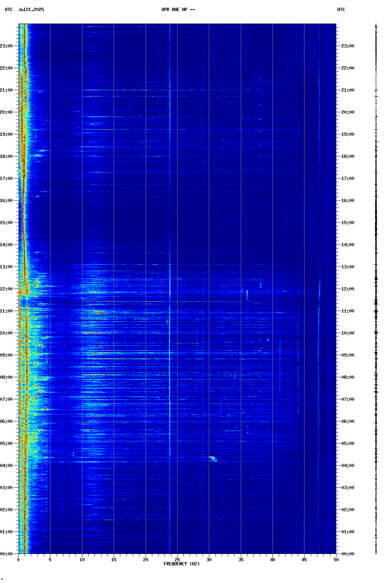Click 15:00 on the left time axis
This screenshot has height=583, width=392.
[6, 223]
